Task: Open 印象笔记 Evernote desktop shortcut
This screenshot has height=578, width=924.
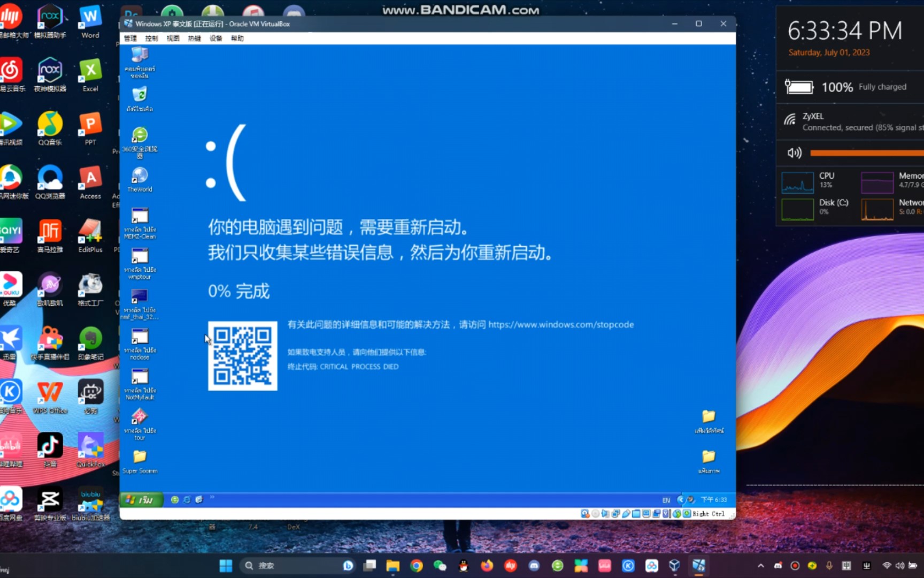Action: [x=90, y=344]
